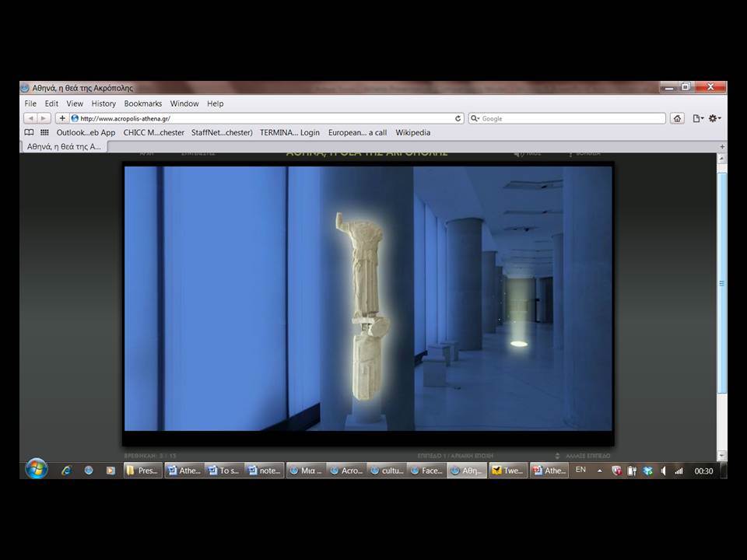Open the Wikipedia bookmark

[413, 132]
